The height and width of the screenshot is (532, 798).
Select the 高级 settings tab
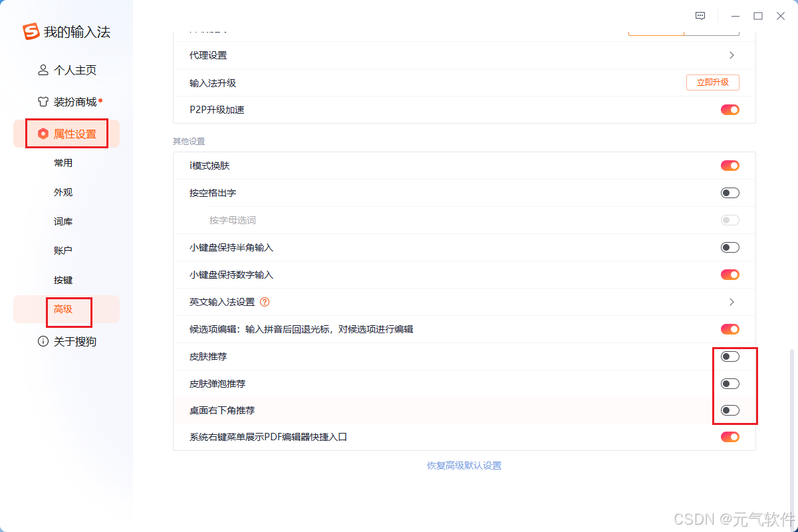click(66, 309)
